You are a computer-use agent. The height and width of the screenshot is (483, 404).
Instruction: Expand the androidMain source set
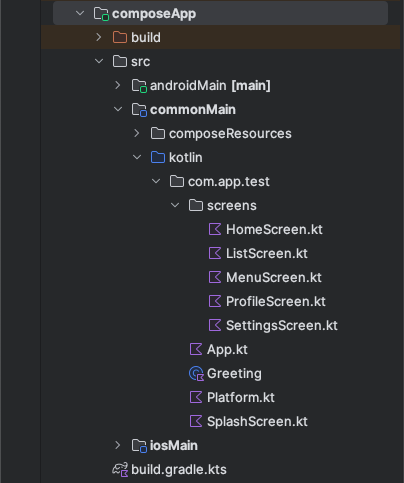pos(118,85)
